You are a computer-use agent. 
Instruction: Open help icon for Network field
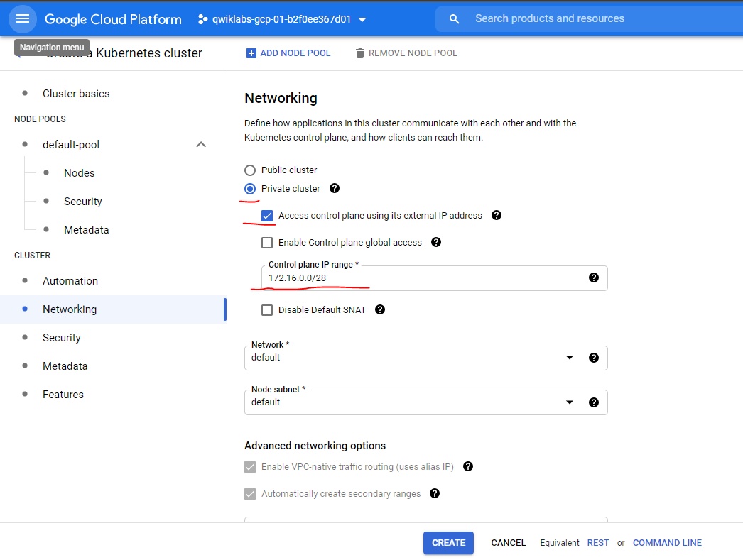tap(593, 358)
